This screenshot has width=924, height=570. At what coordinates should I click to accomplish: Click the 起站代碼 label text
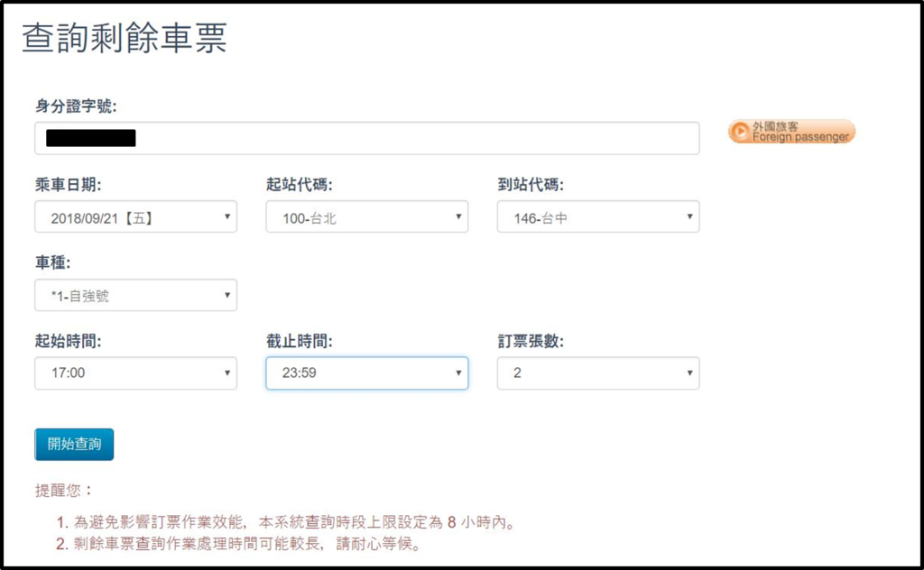coord(300,185)
